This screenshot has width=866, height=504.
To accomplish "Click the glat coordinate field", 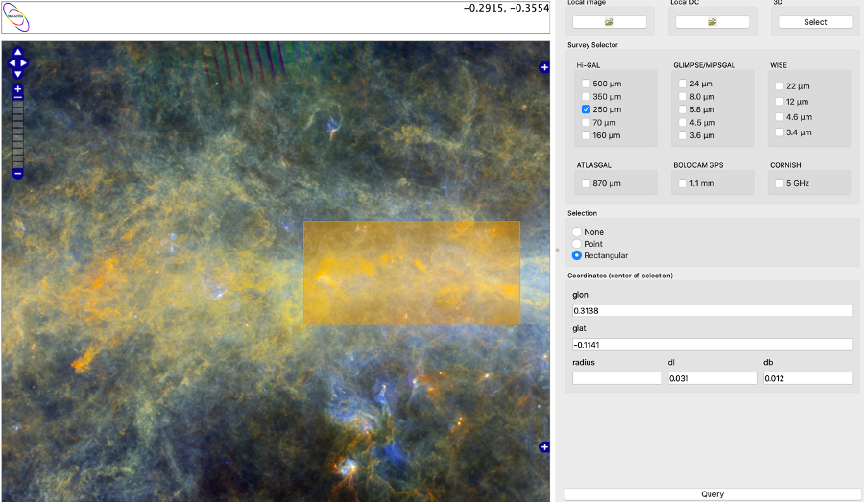I will (712, 345).
